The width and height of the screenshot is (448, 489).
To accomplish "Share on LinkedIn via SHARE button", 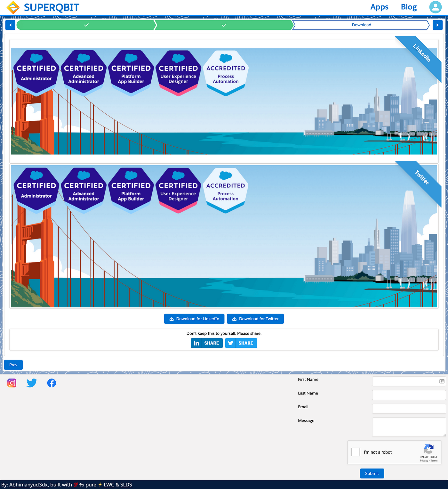I will tap(207, 343).
